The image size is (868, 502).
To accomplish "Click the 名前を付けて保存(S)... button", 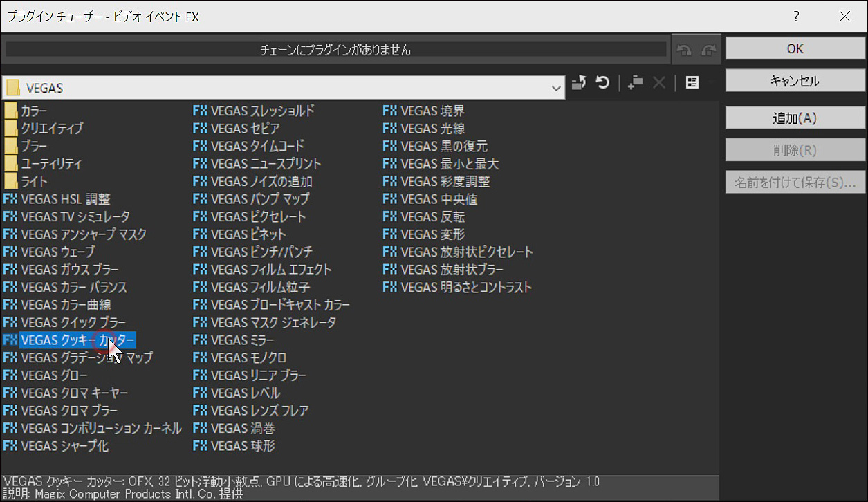I will 795,183.
